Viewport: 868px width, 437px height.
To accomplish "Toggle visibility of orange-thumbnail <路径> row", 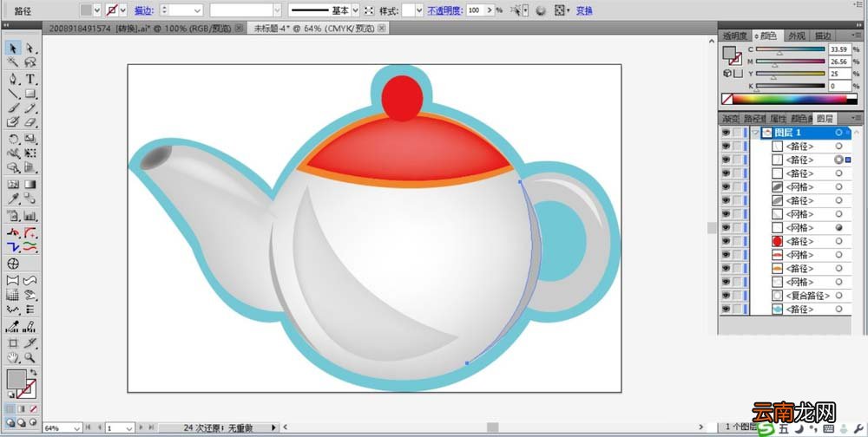I will click(726, 268).
